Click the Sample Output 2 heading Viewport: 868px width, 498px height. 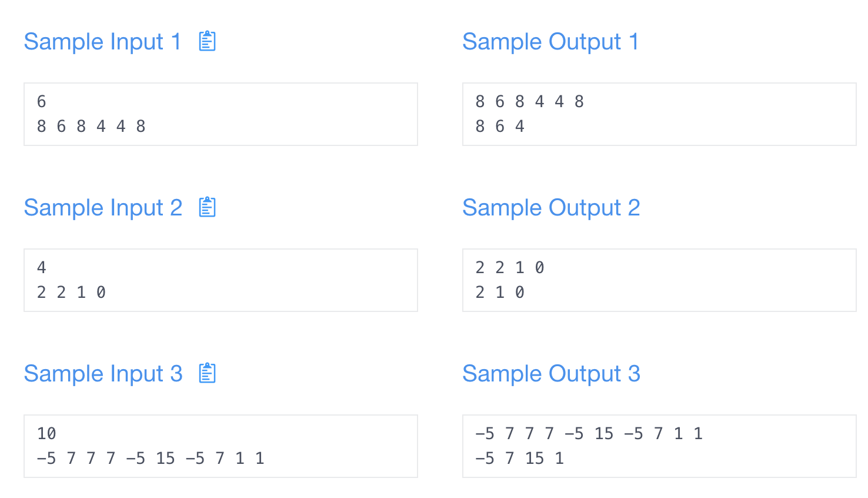[552, 207]
